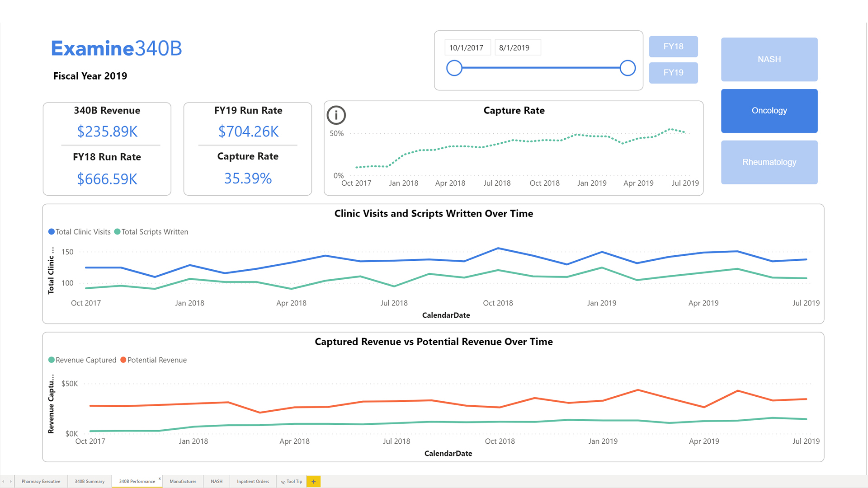Click Captured Revenue vs Potential Revenue title
Screen dimensions: 868x488
point(434,342)
